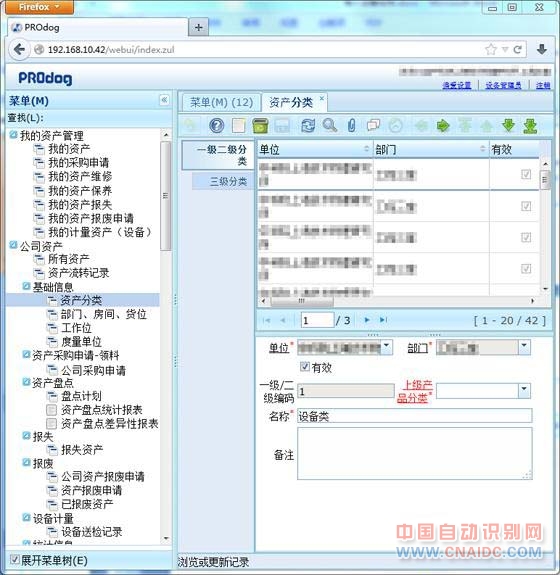The width and height of the screenshot is (560, 575).
Task: Open the 单位 dropdown in the form
Action: tap(387, 347)
